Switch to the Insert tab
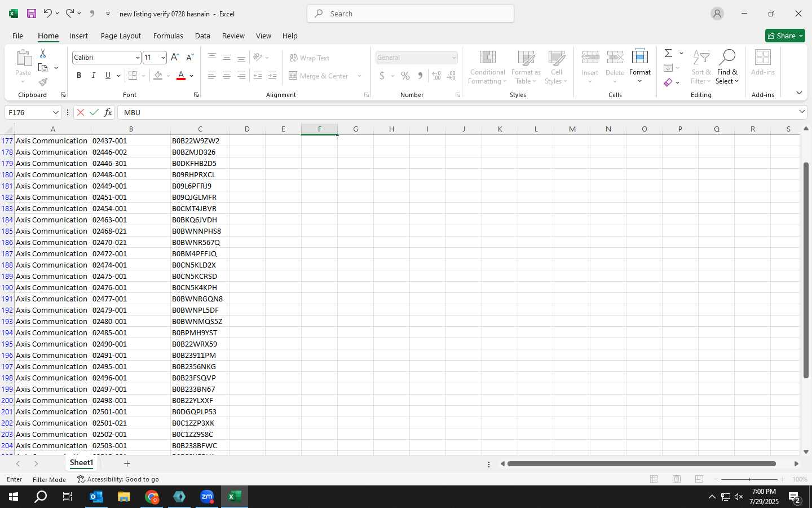 (x=79, y=36)
